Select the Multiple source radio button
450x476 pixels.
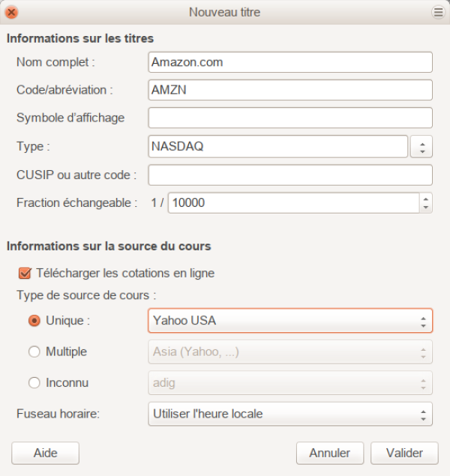(x=34, y=352)
